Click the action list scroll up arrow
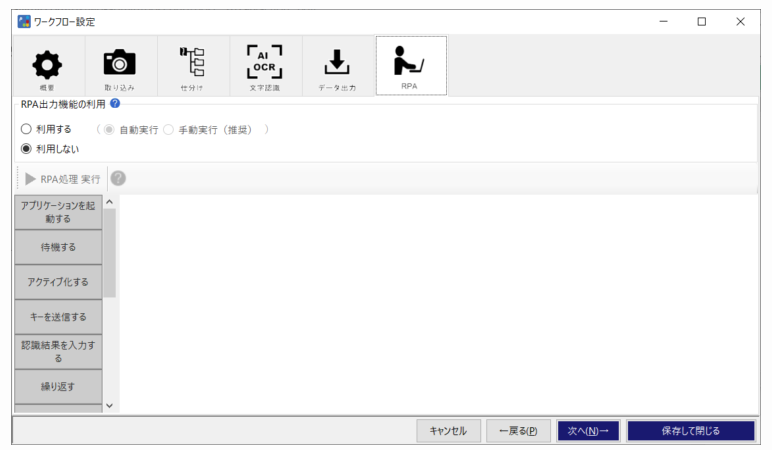 coord(109,202)
